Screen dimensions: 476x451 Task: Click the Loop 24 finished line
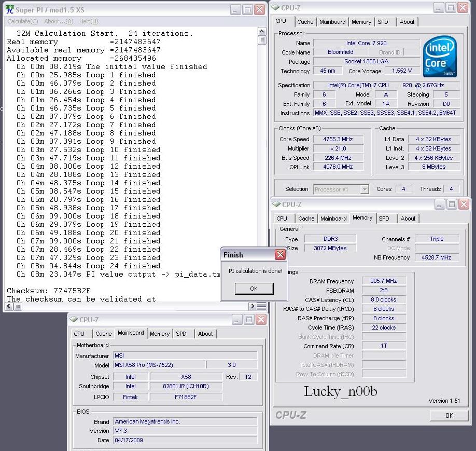pos(88,266)
